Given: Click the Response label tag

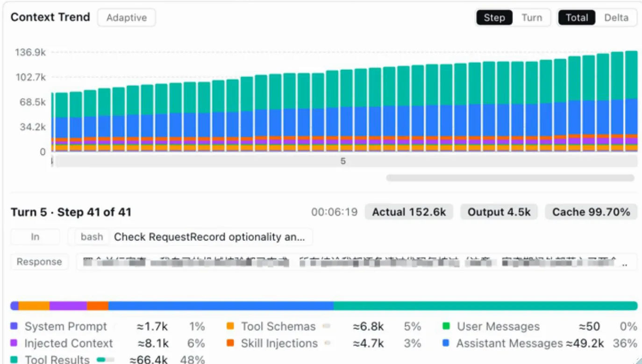Looking at the screenshot, I should click(39, 262).
